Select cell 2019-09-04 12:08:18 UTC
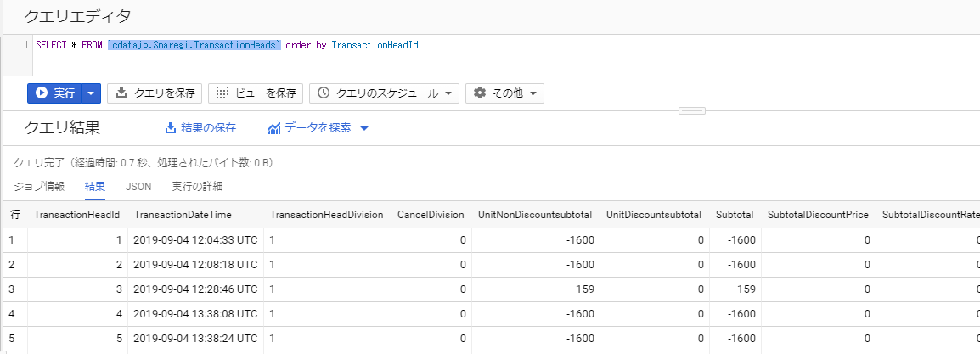This screenshot has width=980, height=354. [195, 265]
